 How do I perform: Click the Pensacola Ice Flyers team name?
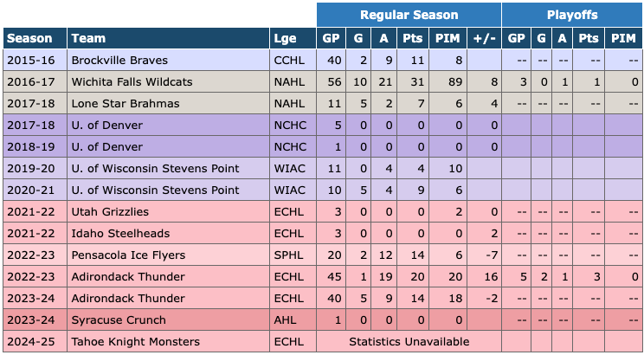(127, 255)
